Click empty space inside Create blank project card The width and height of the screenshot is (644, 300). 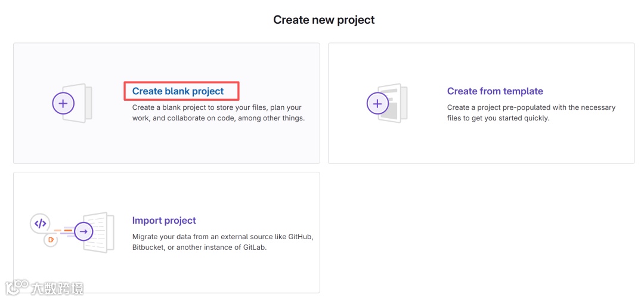(x=239, y=146)
